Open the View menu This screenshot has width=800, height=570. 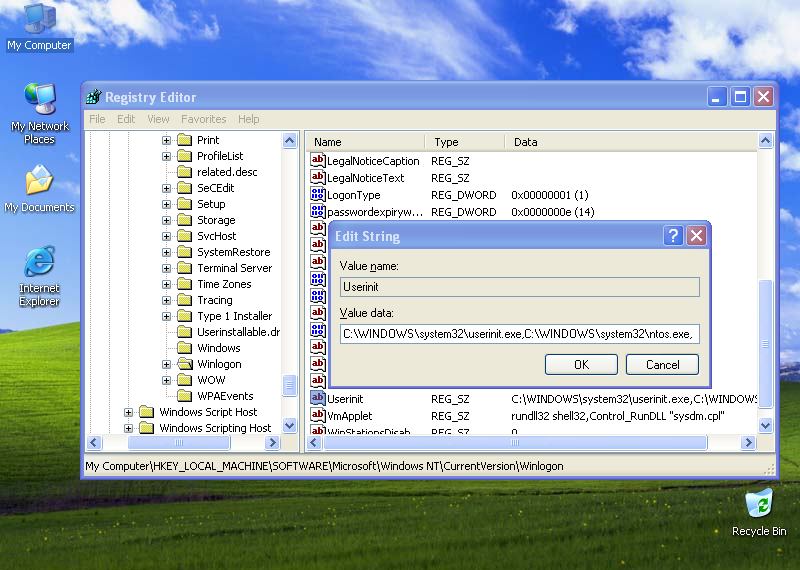[158, 119]
